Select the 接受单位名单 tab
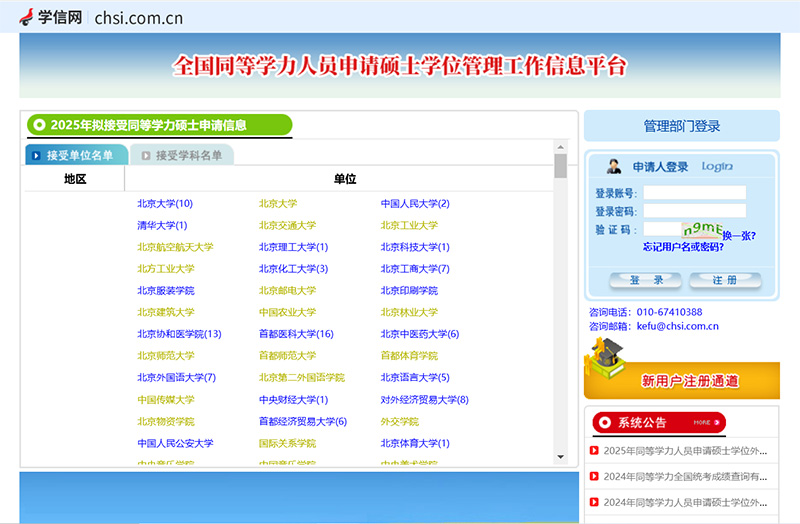 (78, 156)
